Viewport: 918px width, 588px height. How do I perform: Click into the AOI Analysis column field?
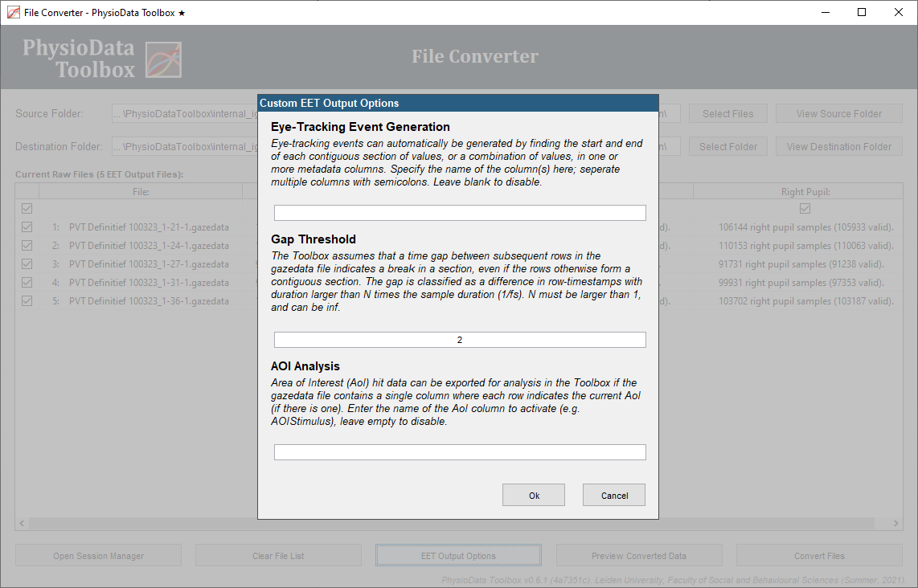pos(460,451)
